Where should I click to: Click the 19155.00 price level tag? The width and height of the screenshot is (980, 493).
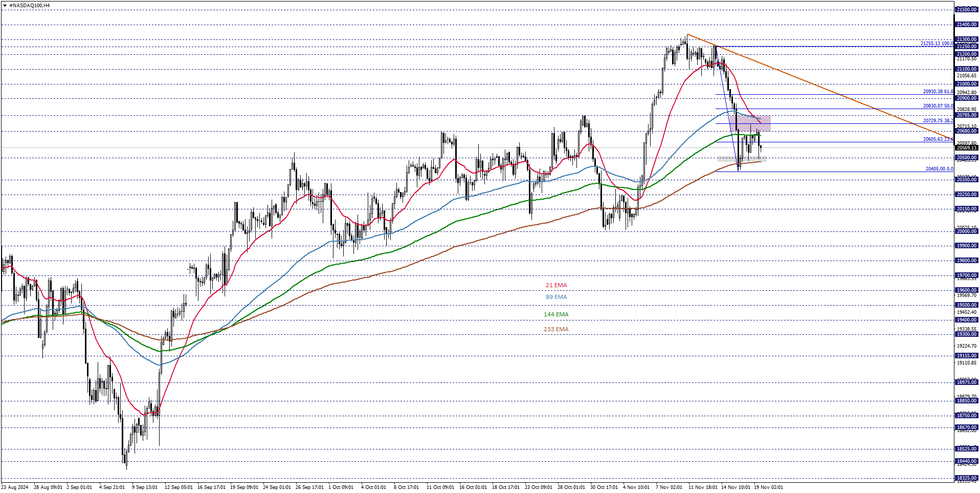pyautogui.click(x=967, y=356)
